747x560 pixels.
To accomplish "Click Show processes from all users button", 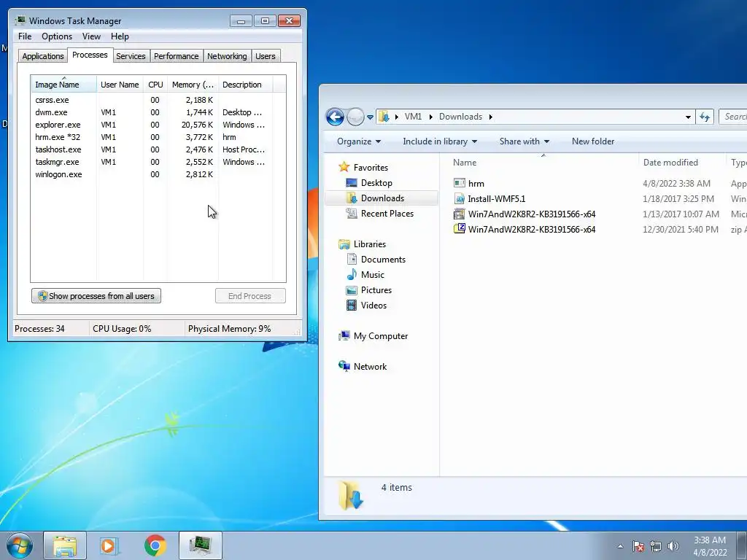I will [x=96, y=296].
